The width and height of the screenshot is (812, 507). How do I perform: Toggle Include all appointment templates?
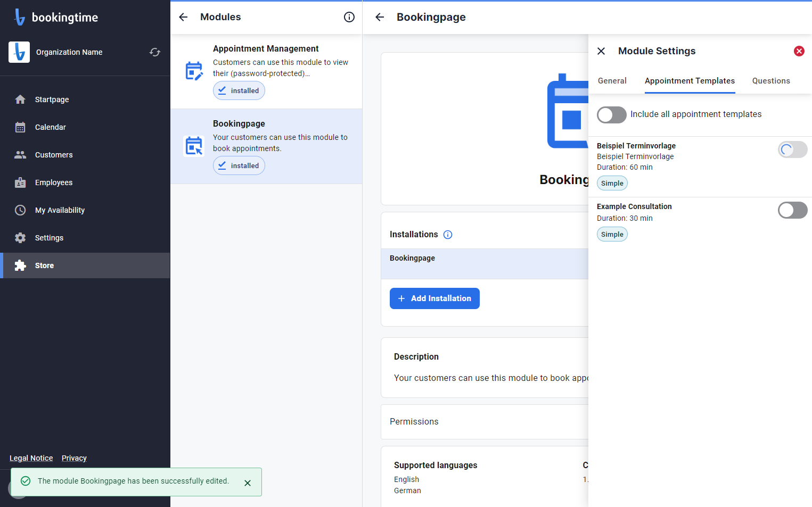tap(612, 115)
